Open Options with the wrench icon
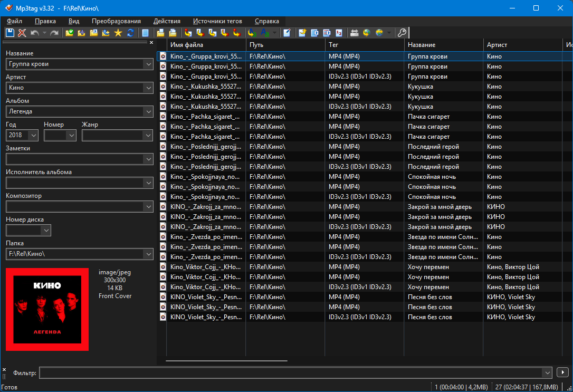The width and height of the screenshot is (573, 392). (402, 33)
